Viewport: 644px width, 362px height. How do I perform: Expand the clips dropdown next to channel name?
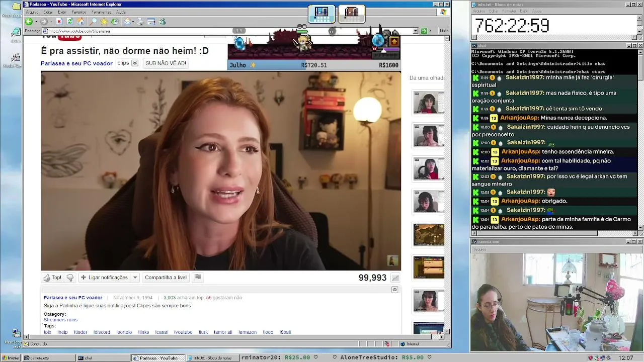coord(134,63)
